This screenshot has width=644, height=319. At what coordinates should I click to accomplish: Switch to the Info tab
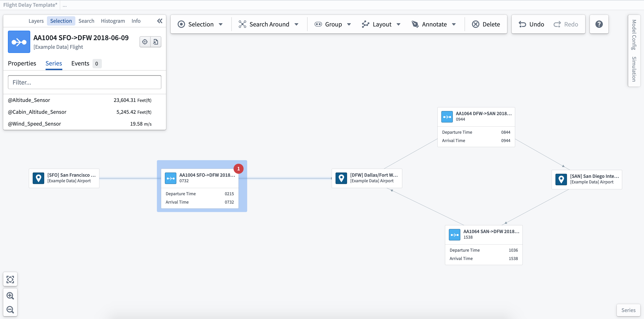click(x=136, y=21)
